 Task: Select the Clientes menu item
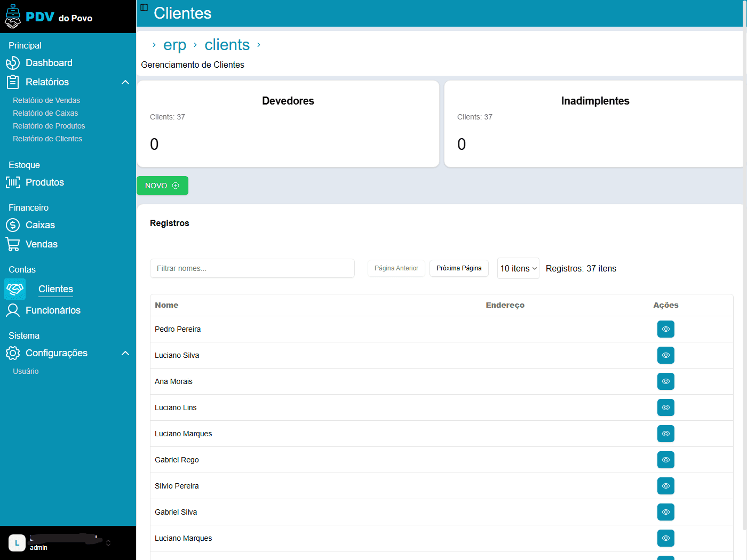coord(56,289)
